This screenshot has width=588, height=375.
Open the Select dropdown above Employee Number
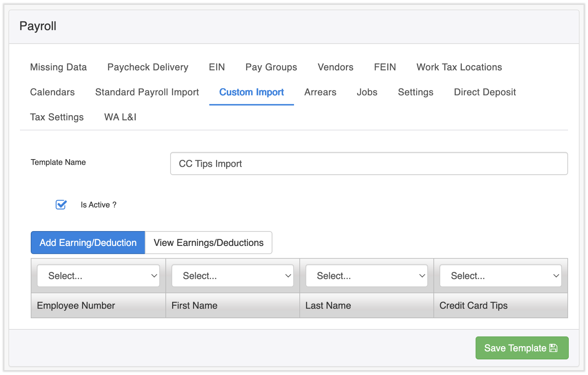pos(98,275)
